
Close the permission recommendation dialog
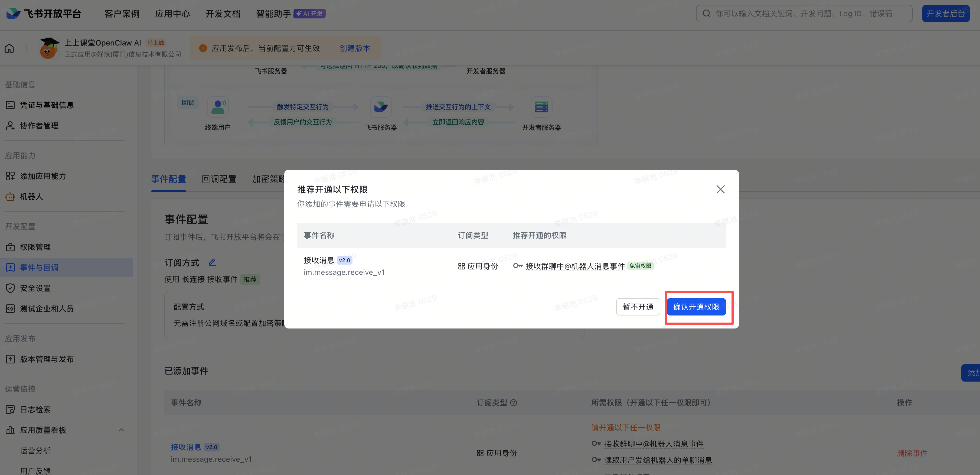point(720,190)
